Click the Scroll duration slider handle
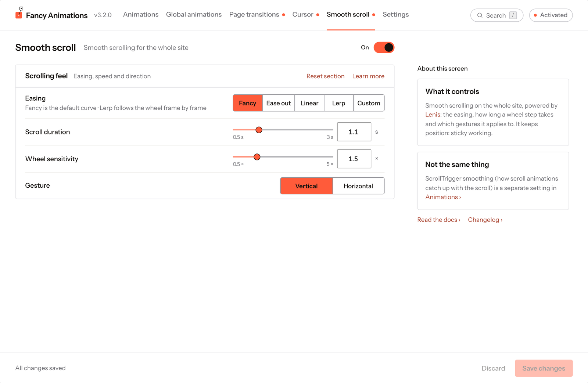 (x=259, y=130)
